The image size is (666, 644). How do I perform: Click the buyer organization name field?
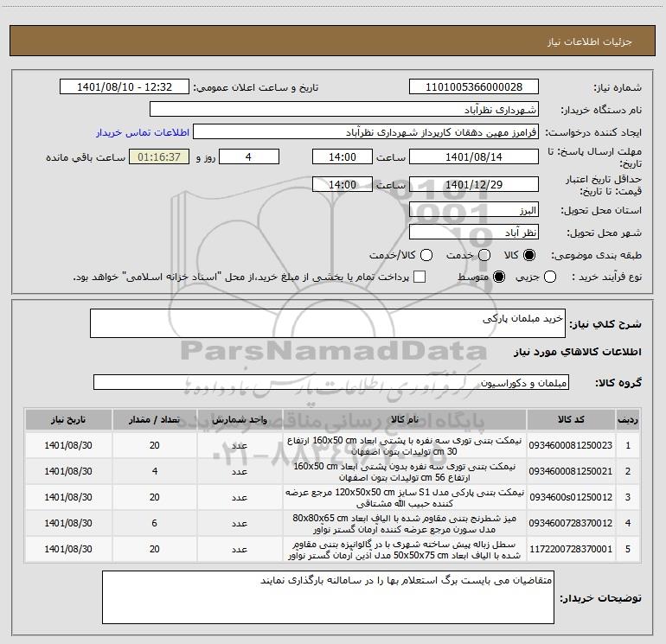pyautogui.click(x=344, y=110)
